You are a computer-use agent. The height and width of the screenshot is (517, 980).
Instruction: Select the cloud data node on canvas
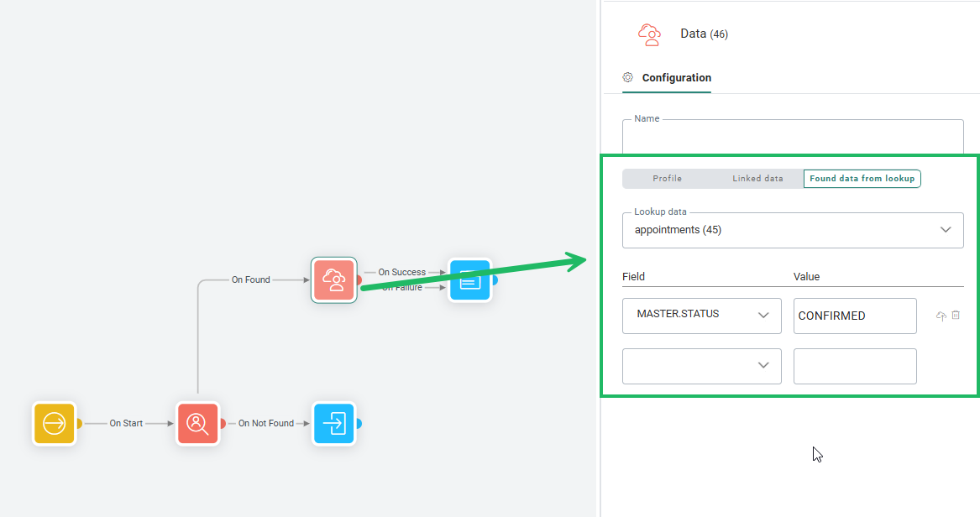click(x=334, y=279)
